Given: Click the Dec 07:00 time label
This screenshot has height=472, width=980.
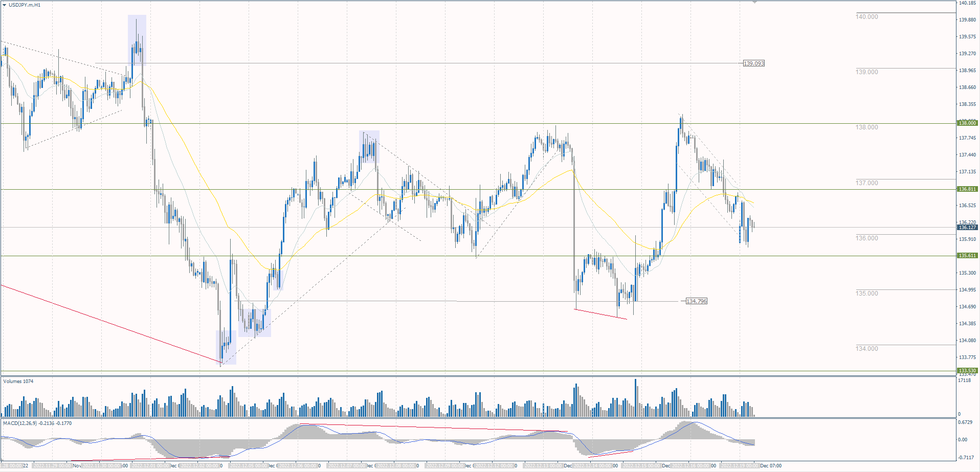Looking at the screenshot, I should pyautogui.click(x=771, y=466).
